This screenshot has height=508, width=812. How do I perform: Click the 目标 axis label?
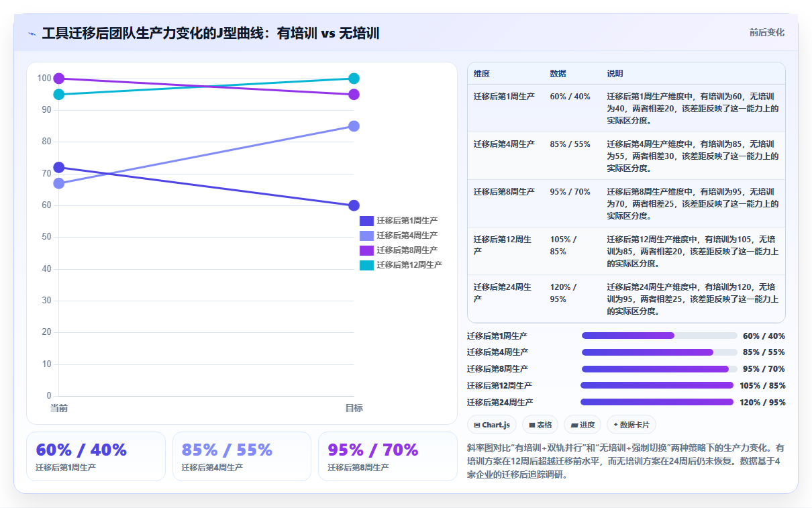click(354, 408)
